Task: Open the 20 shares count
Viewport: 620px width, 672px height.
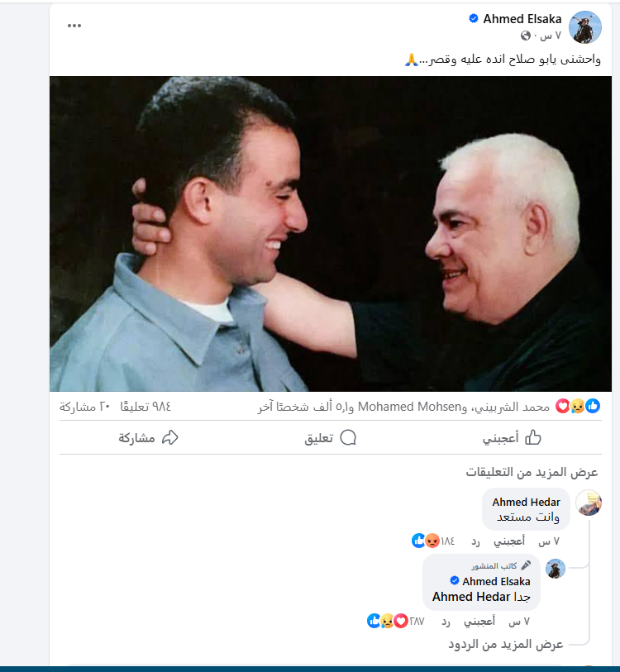Action: click(x=85, y=407)
